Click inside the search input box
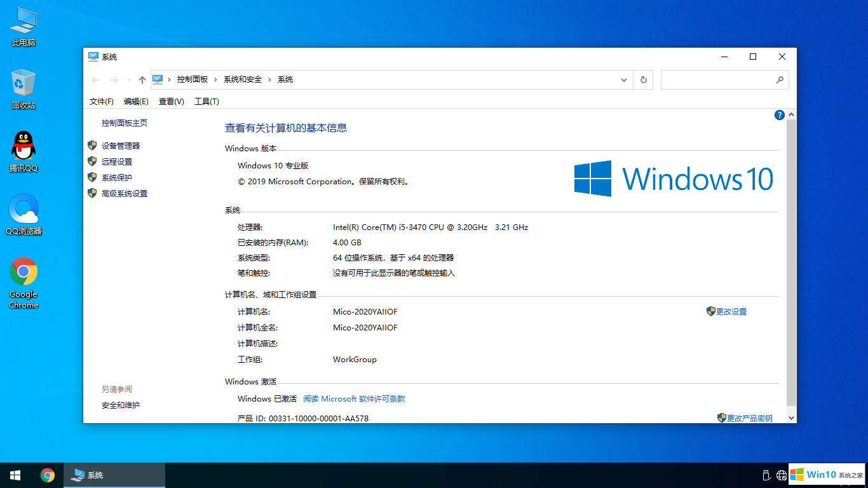Viewport: 868px width, 488px height. click(718, 79)
